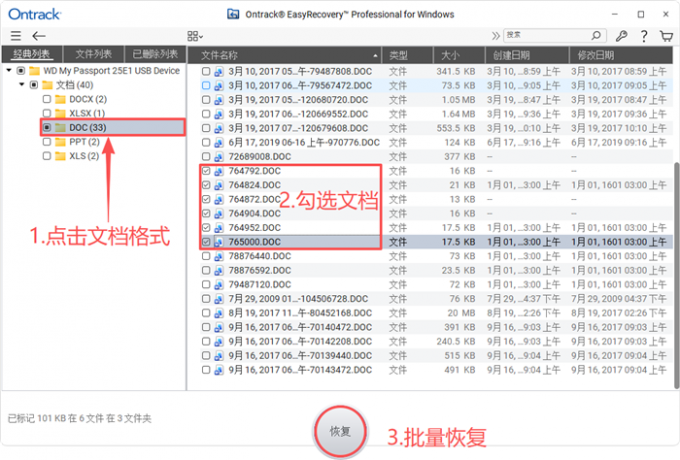Sort by 类型 column header

(x=407, y=55)
